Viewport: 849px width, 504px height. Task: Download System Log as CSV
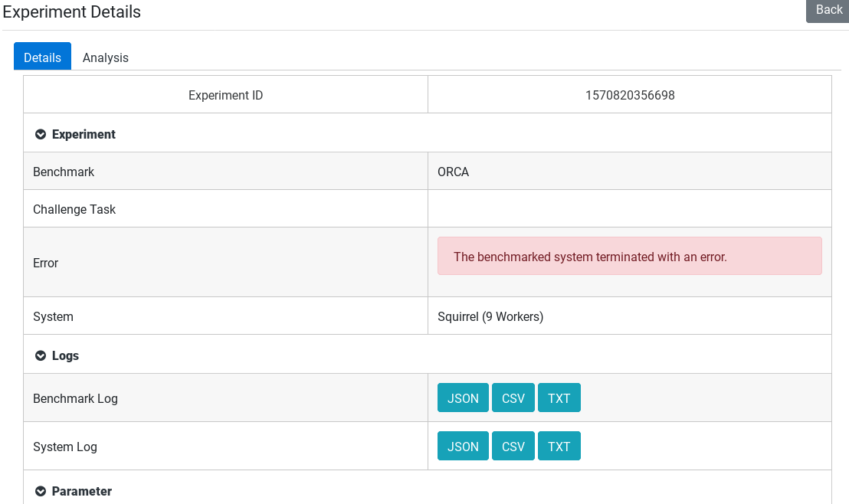pyautogui.click(x=513, y=446)
